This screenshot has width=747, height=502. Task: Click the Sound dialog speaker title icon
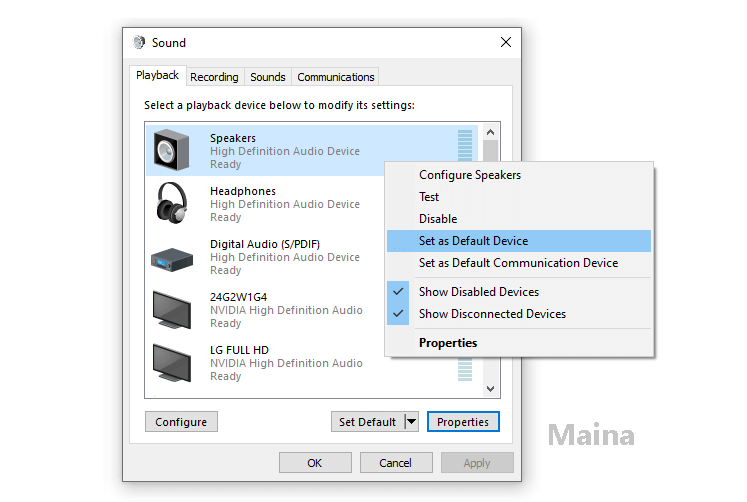coord(139,42)
